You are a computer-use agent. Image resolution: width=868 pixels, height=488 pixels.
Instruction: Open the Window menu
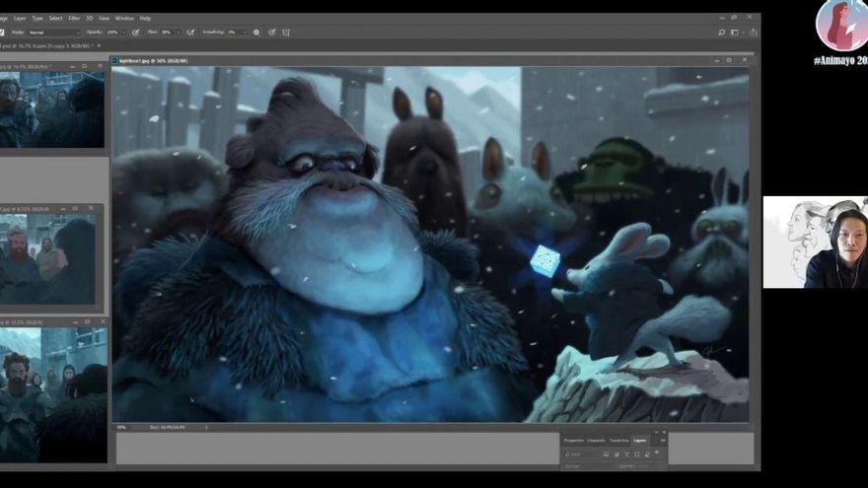point(124,18)
